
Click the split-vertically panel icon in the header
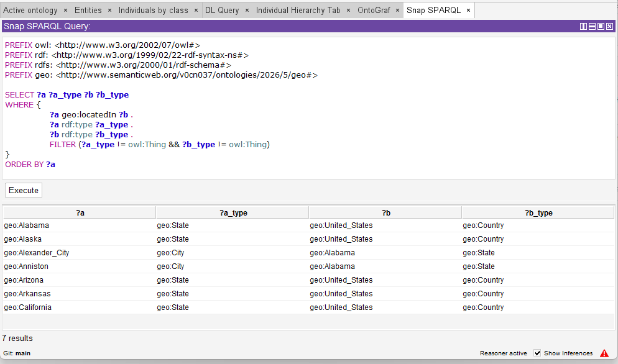pos(583,26)
